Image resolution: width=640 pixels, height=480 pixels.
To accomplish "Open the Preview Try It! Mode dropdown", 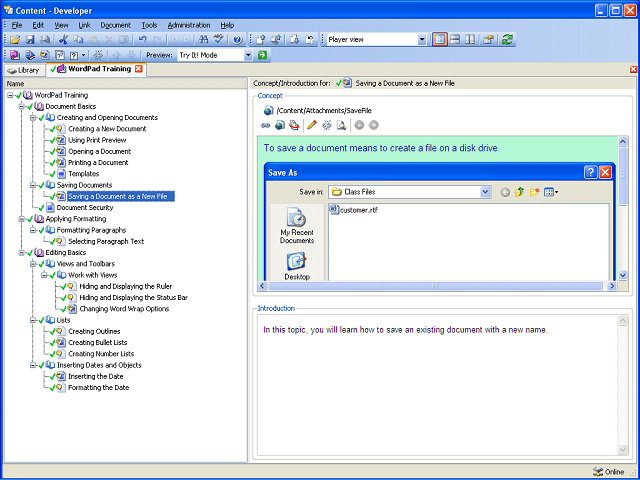I will click(248, 55).
